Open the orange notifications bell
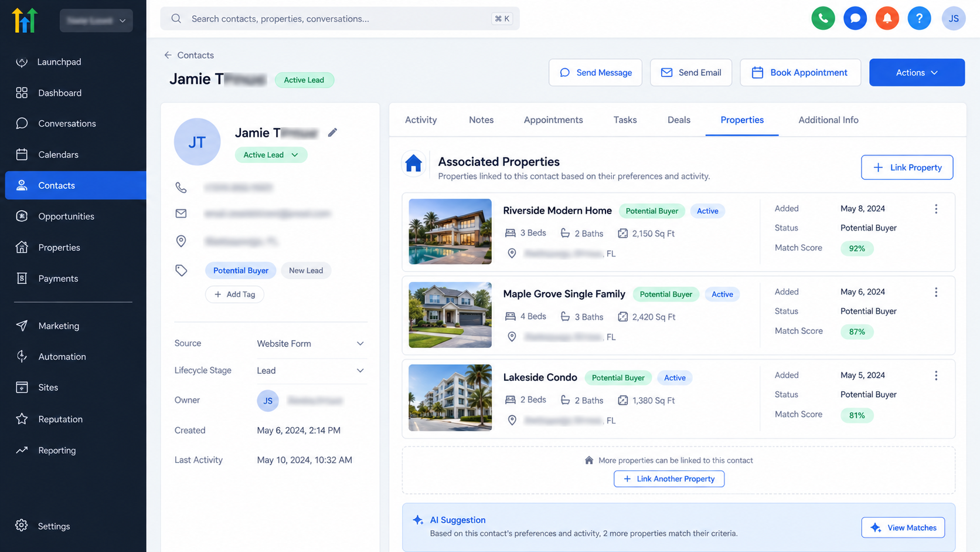 tap(887, 19)
